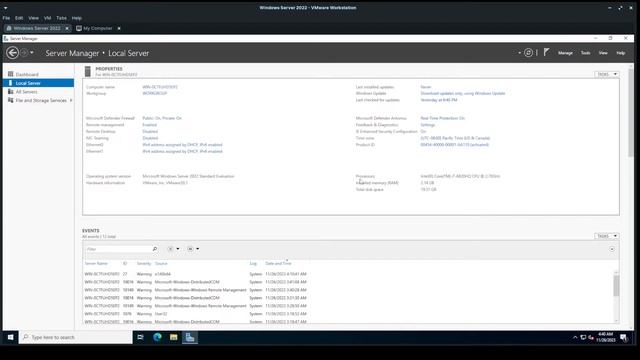Open the EVENTS section TASKS dropdown
Screen dimensions: 640x360
607,236
